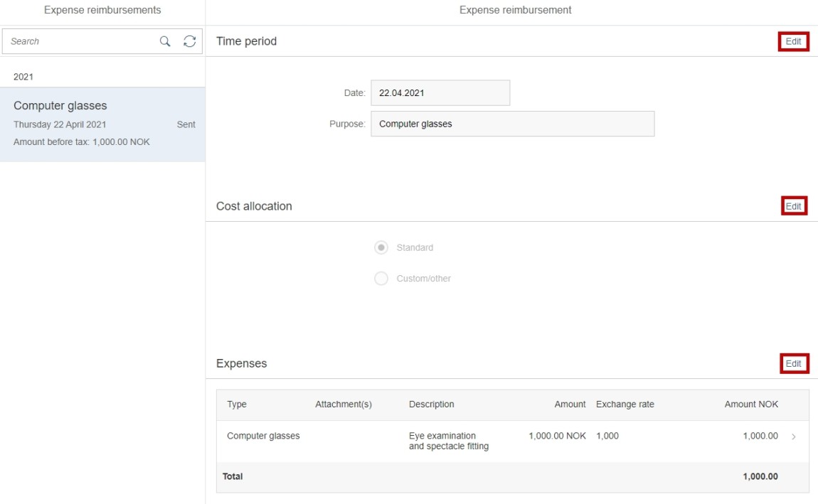Select the Custom/other cost allocation option
Image resolution: width=818 pixels, height=504 pixels.
click(381, 279)
